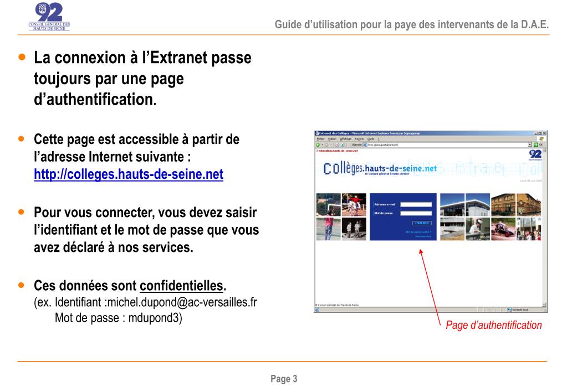Select the two men black-and-white photo thumbnail

point(354,229)
